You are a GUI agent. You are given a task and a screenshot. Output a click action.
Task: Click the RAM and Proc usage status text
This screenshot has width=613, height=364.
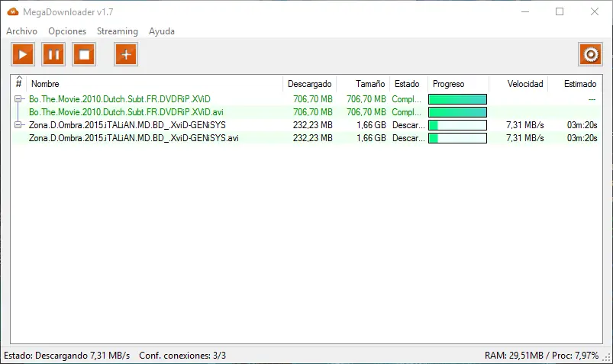(541, 356)
